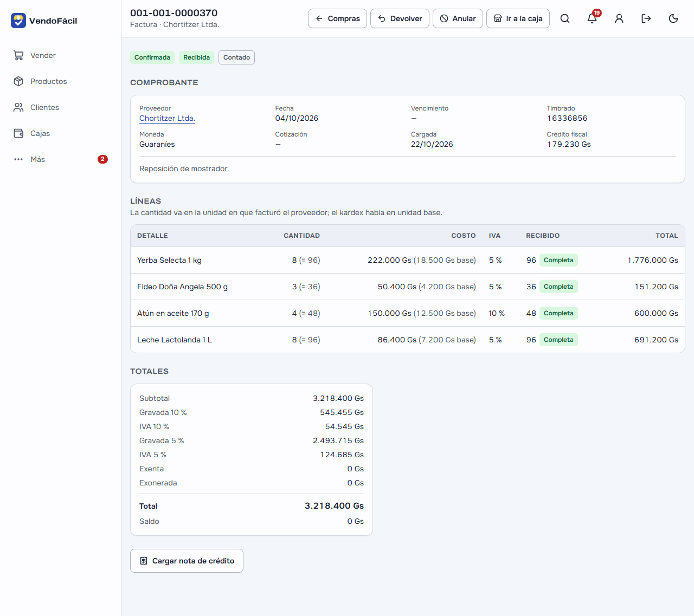Go back to Compras
694x616 pixels.
point(337,18)
